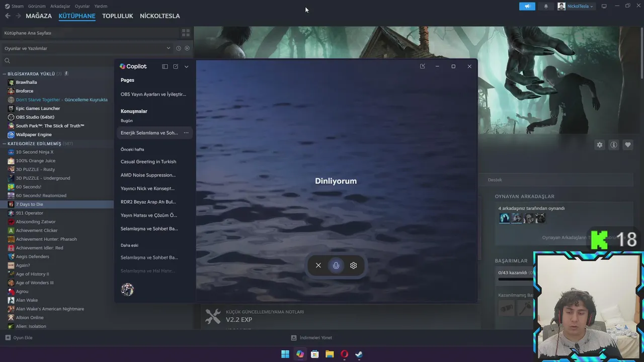
Task: Open AMD Noise Suppression conversation
Action: 148,175
